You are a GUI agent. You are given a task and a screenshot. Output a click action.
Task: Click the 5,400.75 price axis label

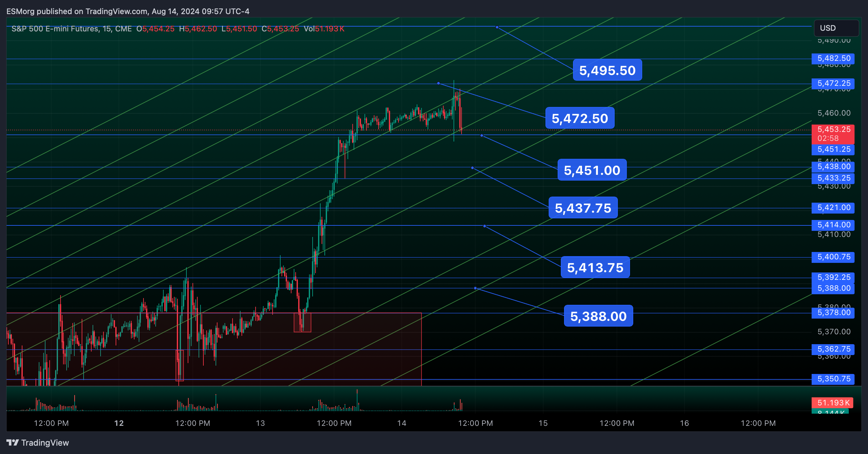pyautogui.click(x=833, y=257)
